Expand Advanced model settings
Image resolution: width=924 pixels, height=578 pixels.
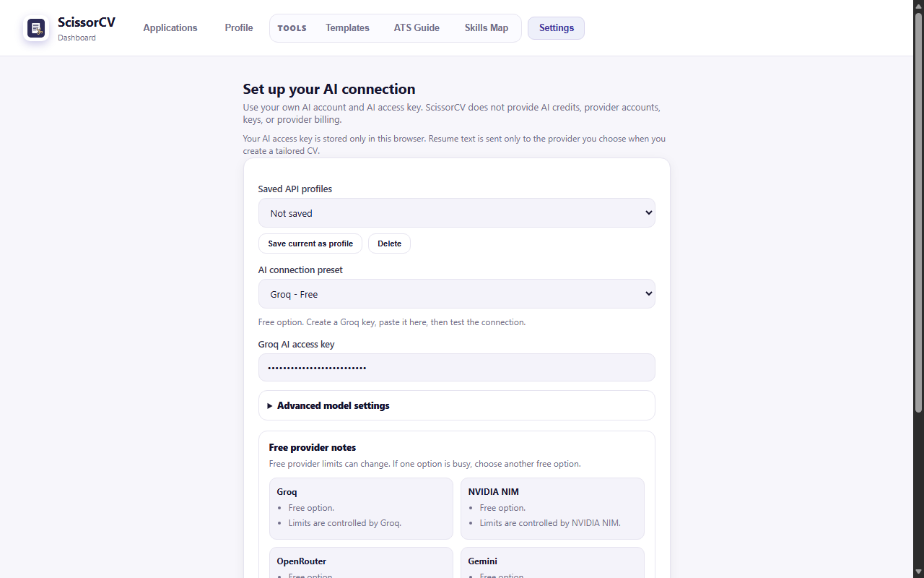tap(457, 405)
